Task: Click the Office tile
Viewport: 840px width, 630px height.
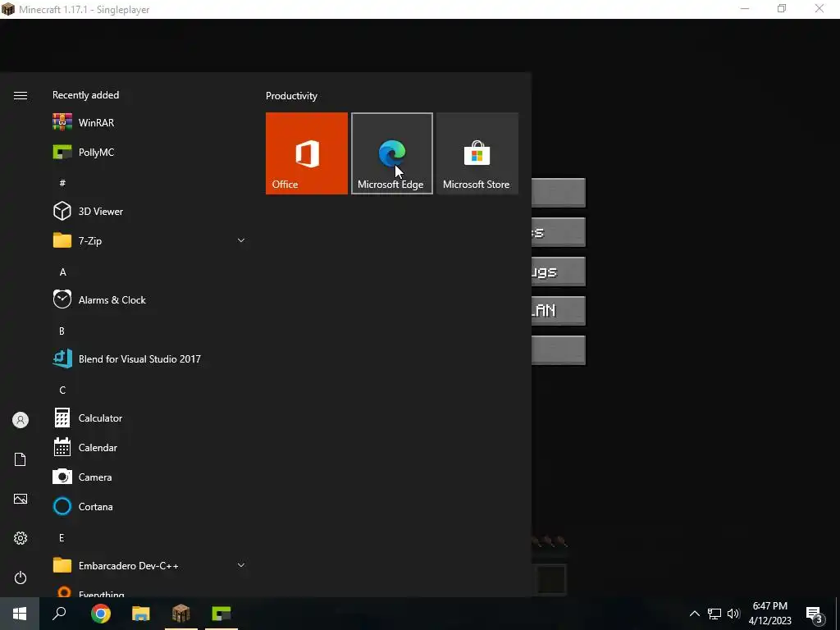Action: pos(307,153)
